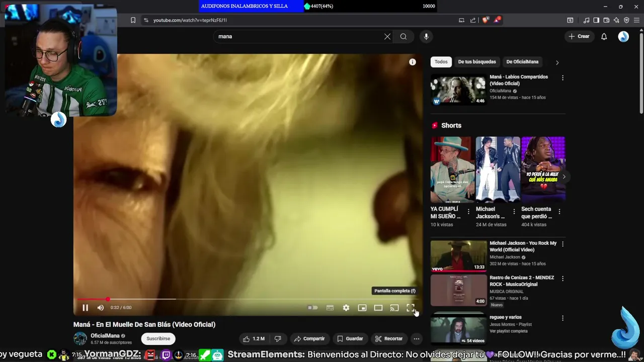The width and height of the screenshot is (644, 362).
Task: Toggle subtitles button in player controls
Action: point(330,308)
